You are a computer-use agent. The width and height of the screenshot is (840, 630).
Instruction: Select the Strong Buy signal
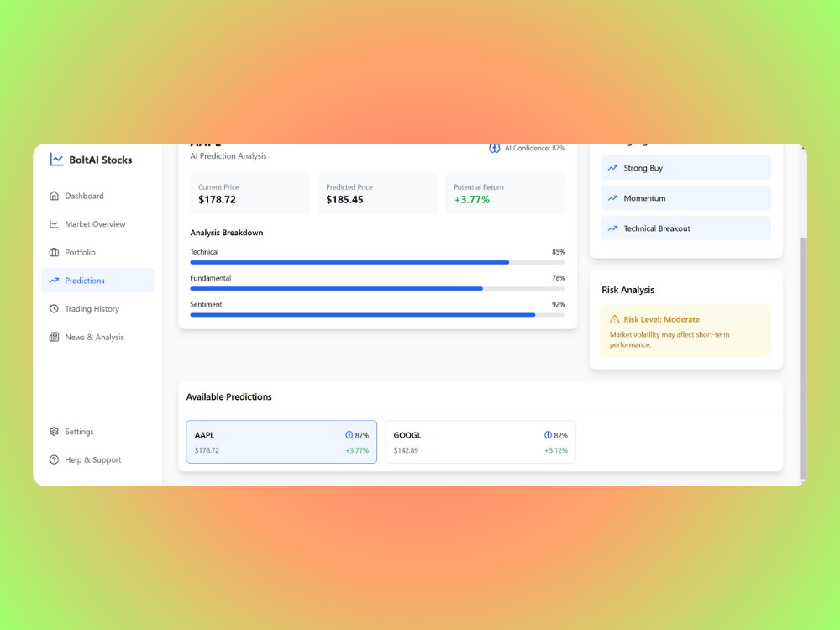[685, 168]
